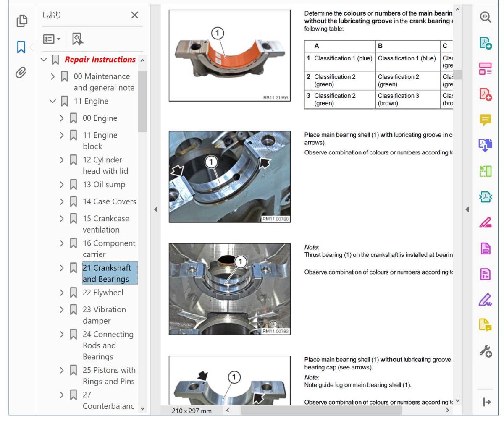504x421 pixels.
Task: Click the bookmarks panel scroll up arrow
Action: click(142, 60)
